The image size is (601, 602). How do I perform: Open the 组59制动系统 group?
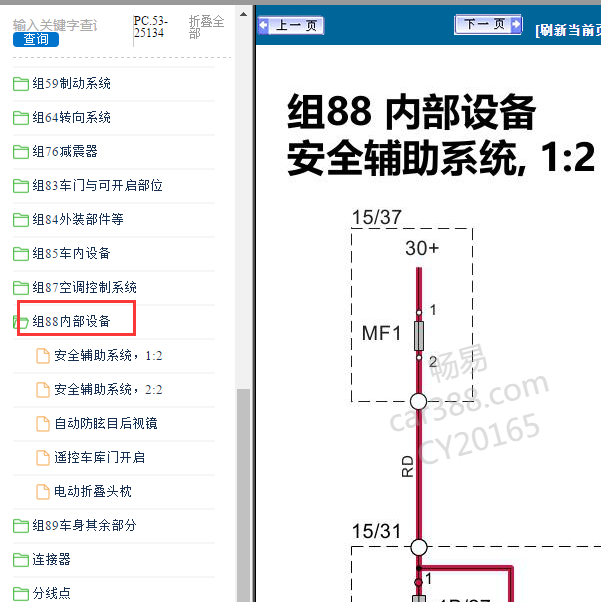(x=71, y=83)
